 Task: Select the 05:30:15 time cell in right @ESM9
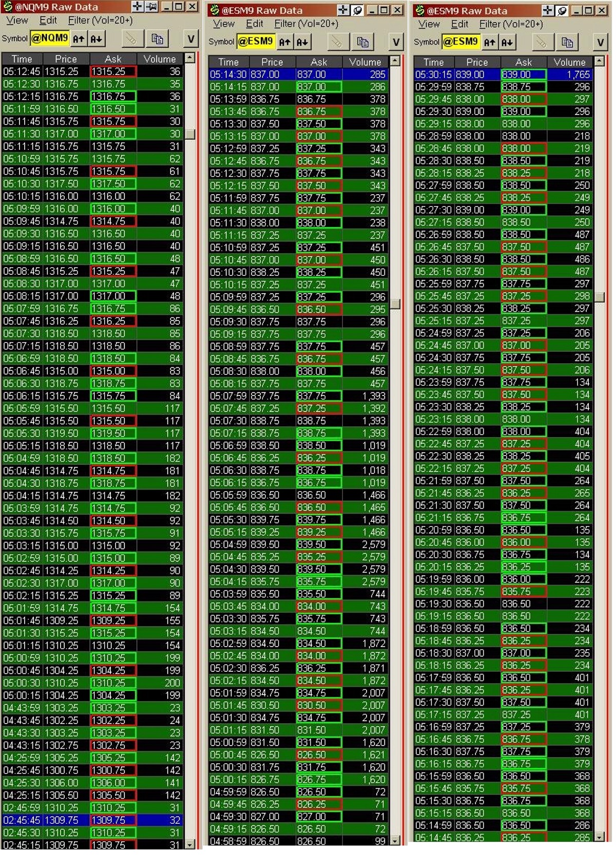click(434, 74)
